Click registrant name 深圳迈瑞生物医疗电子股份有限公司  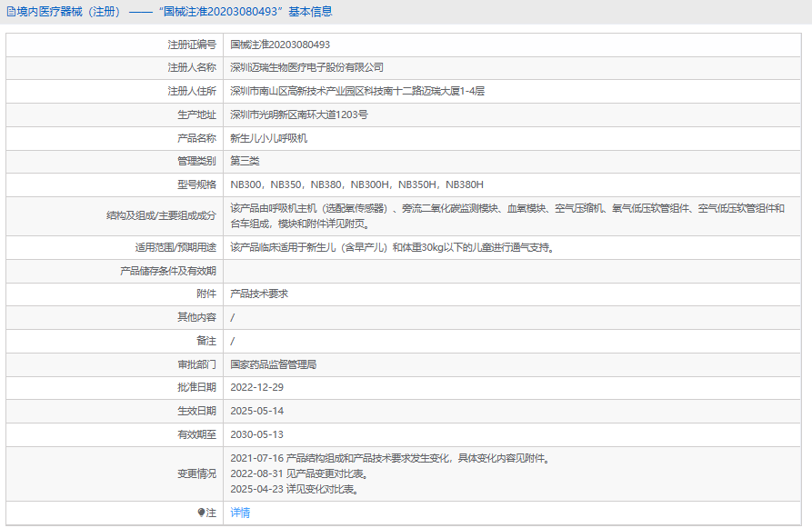[307, 67]
